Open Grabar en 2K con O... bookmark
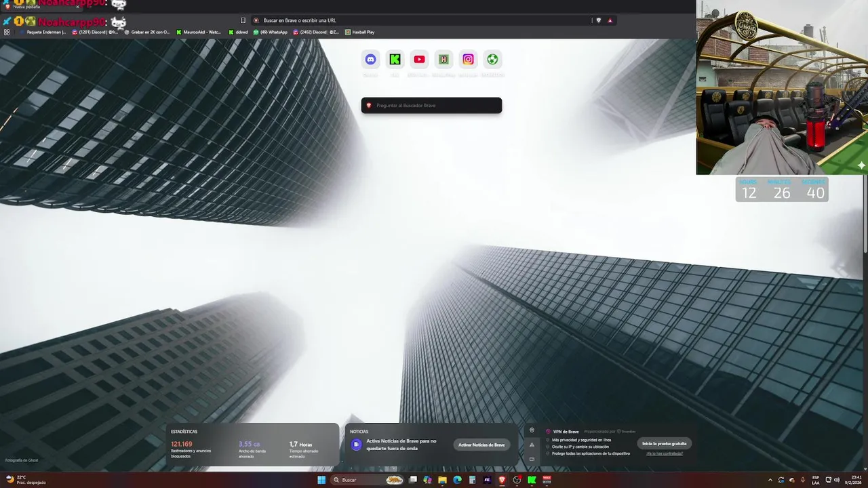The width and height of the screenshot is (868, 488). (147, 32)
